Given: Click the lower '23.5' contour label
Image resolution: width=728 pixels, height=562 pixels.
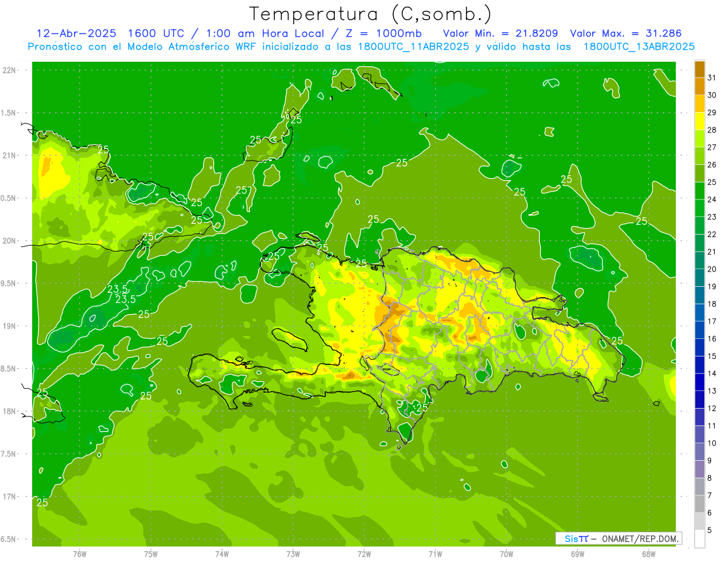Looking at the screenshot, I should 125,299.
